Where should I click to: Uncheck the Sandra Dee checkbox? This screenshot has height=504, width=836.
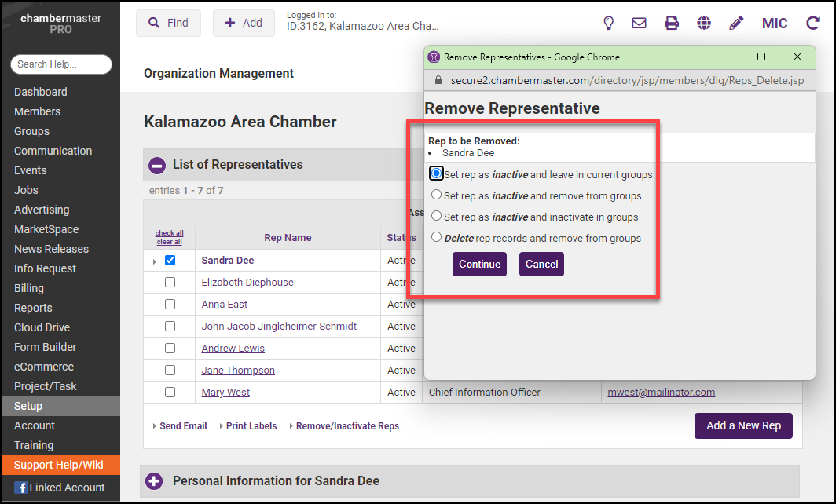(x=170, y=261)
